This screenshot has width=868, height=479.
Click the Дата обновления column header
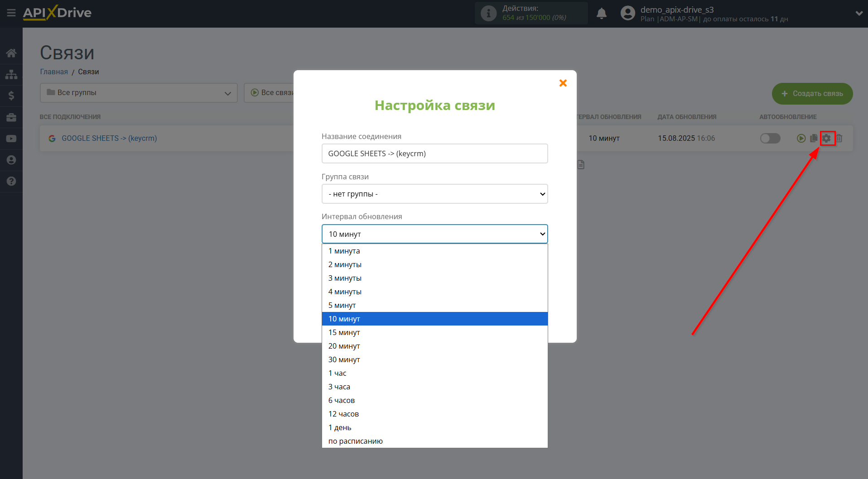[687, 117]
